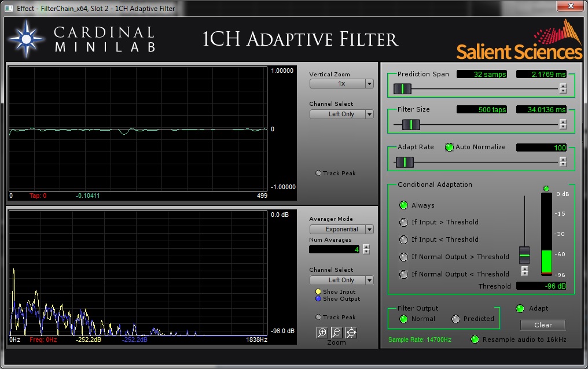Open the Averager Mode dropdown
Image resolution: width=588 pixels, height=369 pixels.
[x=341, y=229]
